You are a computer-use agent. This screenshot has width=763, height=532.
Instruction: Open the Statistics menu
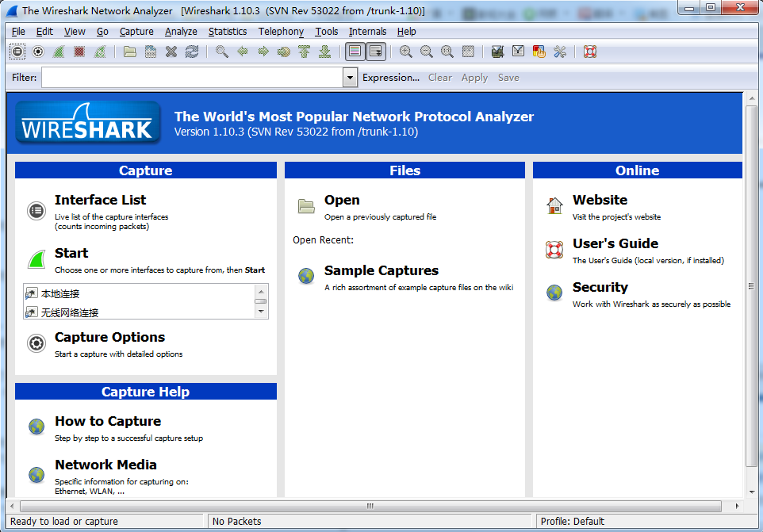coord(228,32)
